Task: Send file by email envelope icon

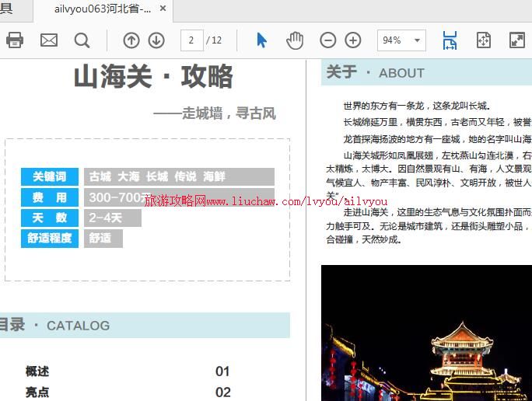Action: 49,40
